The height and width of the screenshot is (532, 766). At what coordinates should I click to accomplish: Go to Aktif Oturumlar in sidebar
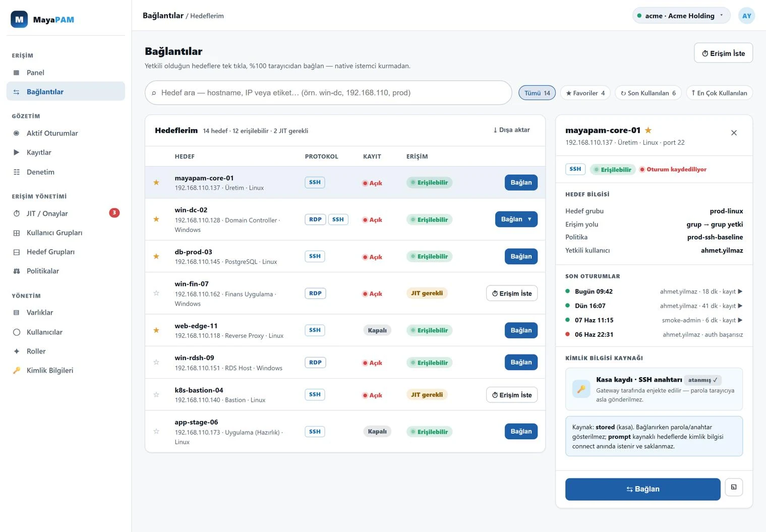(x=66, y=133)
